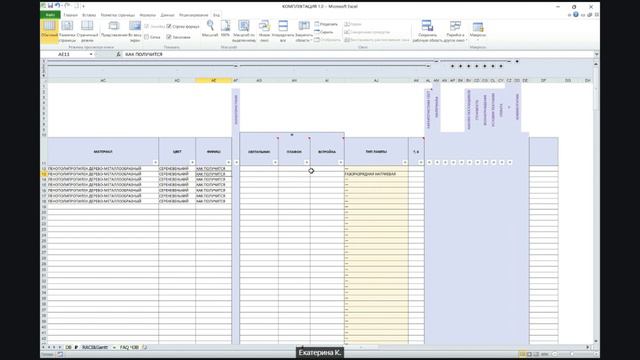Click Unhide (Отобразить) window button
Viewport: 640px width, 360px height.
(x=327, y=40)
